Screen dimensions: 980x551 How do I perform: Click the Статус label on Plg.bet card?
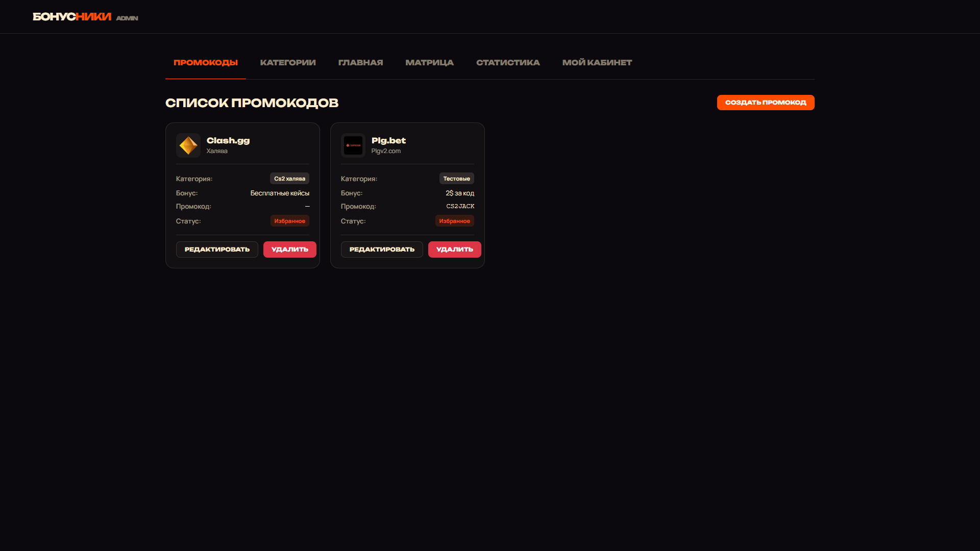click(353, 221)
